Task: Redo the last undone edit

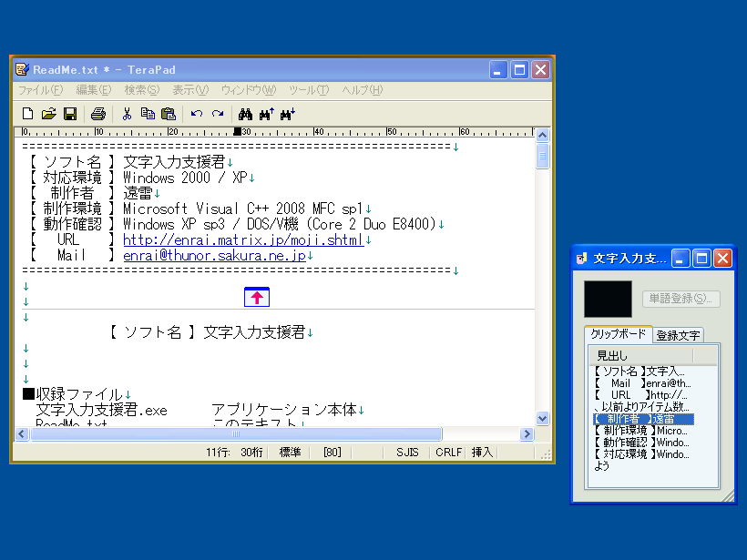Action: [x=218, y=114]
